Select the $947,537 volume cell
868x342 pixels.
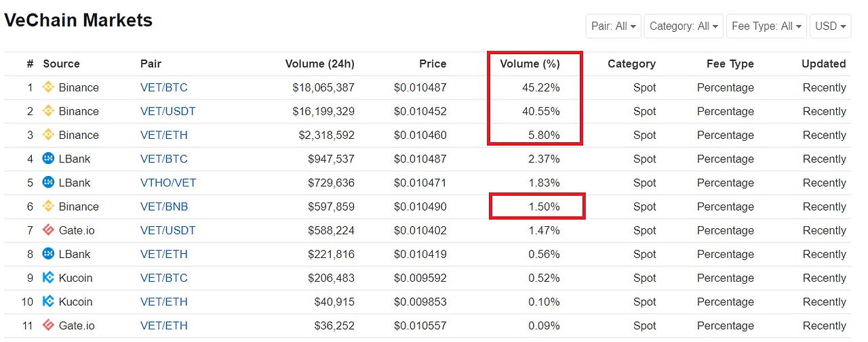click(332, 158)
